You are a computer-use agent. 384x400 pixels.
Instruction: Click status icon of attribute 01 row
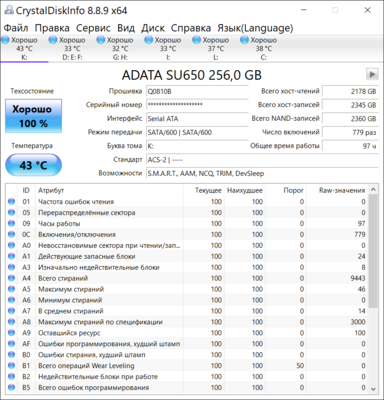coord(11,201)
